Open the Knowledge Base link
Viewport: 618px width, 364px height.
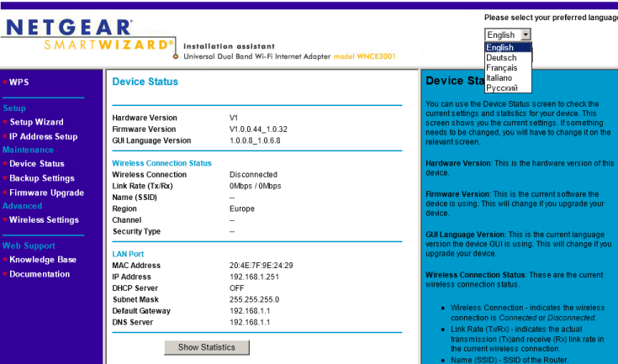click(x=43, y=260)
